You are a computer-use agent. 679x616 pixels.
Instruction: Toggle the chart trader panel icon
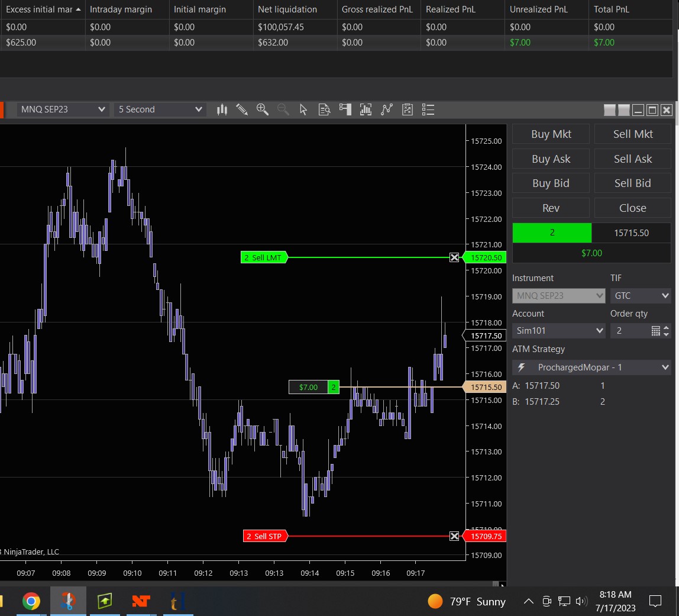tap(345, 109)
